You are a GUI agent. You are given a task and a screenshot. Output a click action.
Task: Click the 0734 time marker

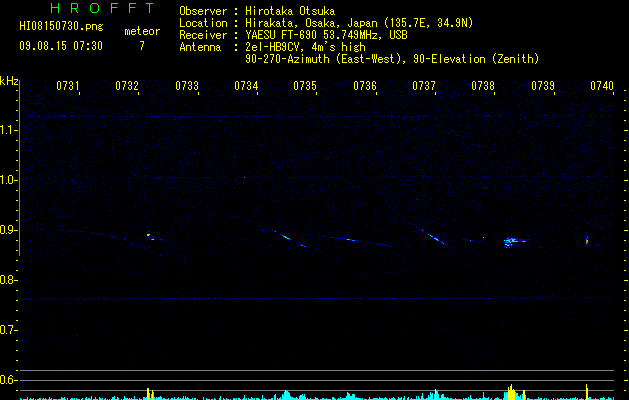click(246, 86)
